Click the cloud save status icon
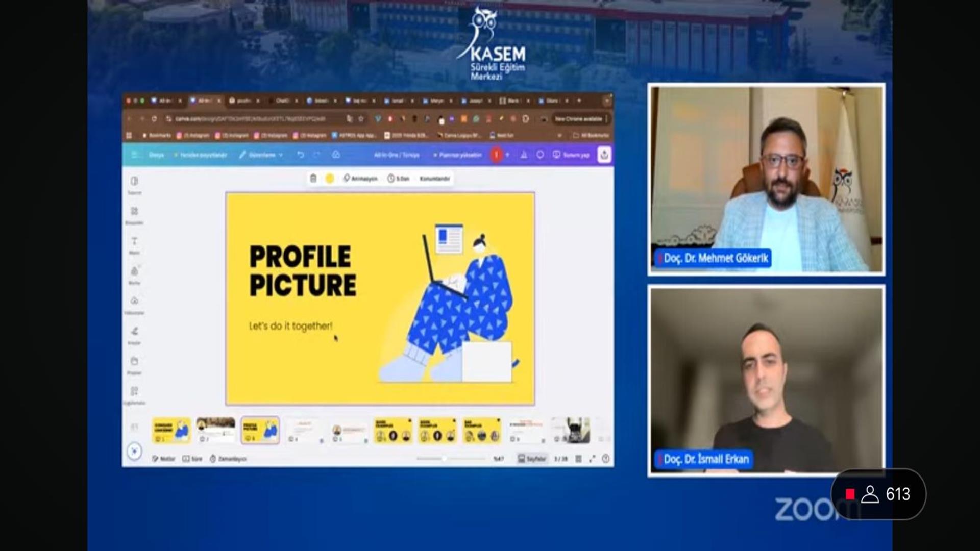The width and height of the screenshot is (980, 551). (336, 155)
